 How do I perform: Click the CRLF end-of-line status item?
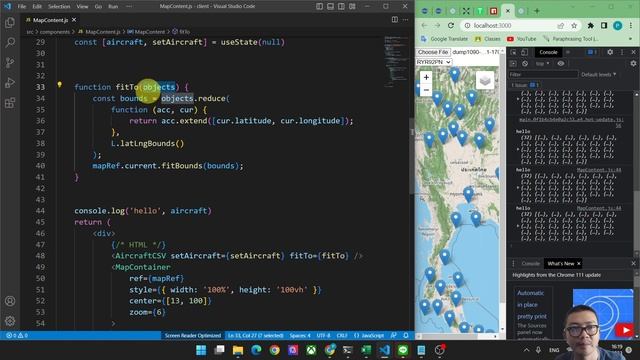pyautogui.click(x=342, y=336)
